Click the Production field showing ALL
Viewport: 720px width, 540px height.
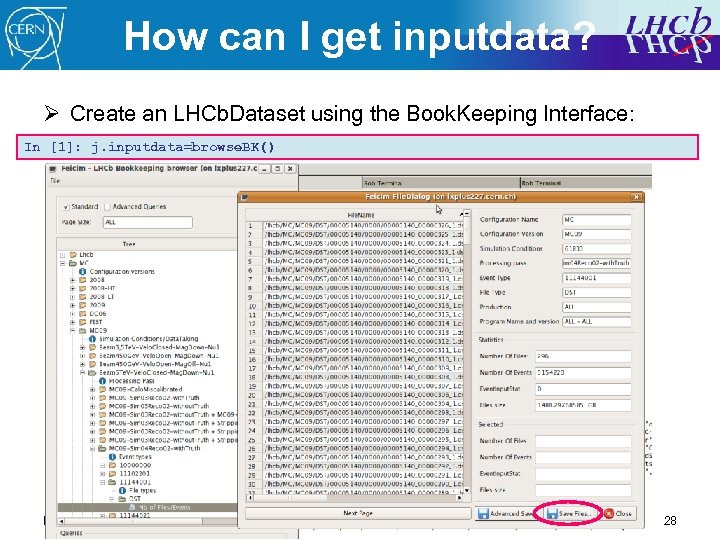(596, 307)
